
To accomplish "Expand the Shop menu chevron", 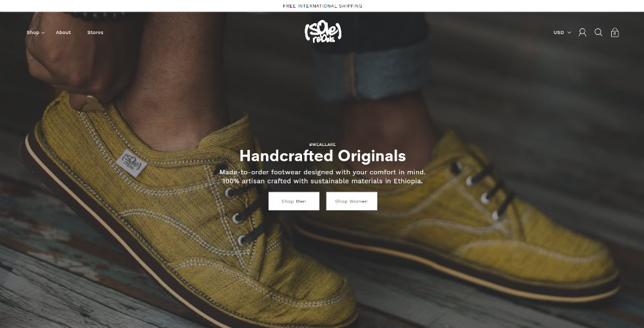I will coord(43,33).
